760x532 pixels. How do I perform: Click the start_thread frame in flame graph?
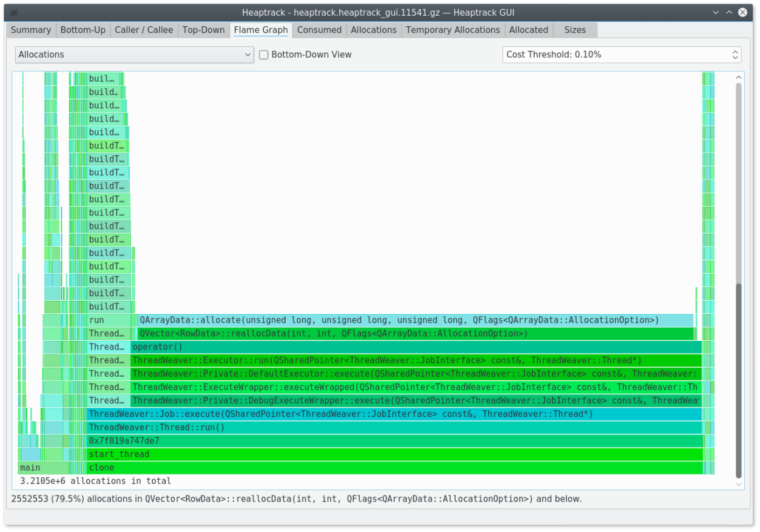coord(395,454)
